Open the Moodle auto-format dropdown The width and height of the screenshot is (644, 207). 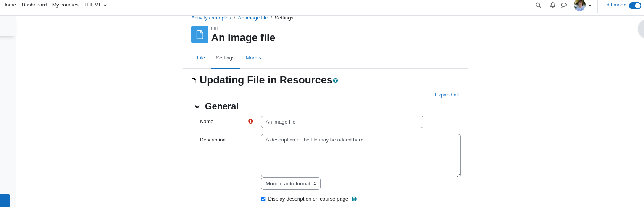tap(291, 183)
